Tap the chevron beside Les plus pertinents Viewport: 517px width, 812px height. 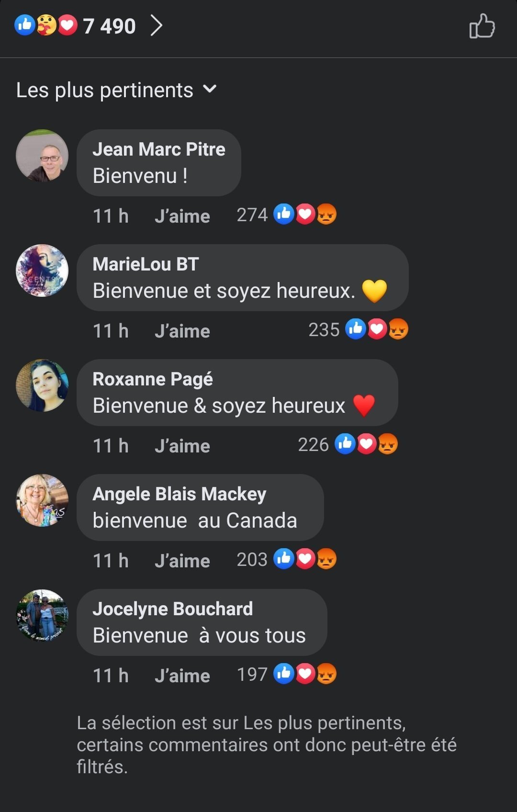210,89
